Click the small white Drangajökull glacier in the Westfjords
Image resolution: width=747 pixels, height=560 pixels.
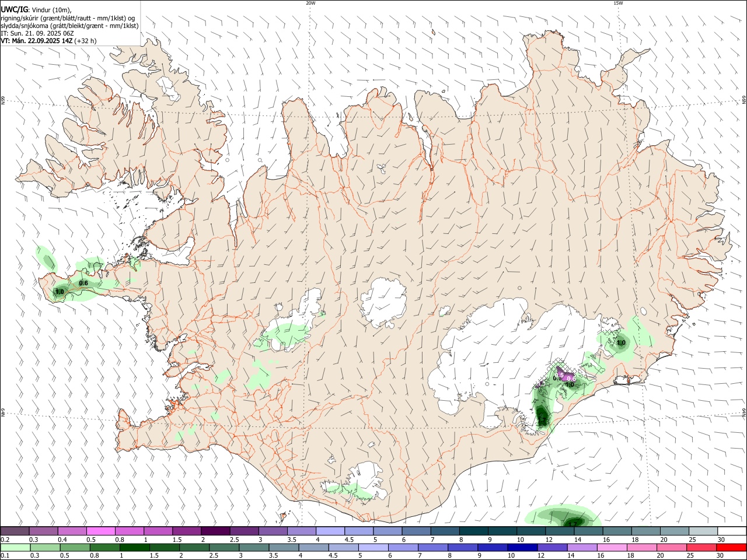coord(169,87)
